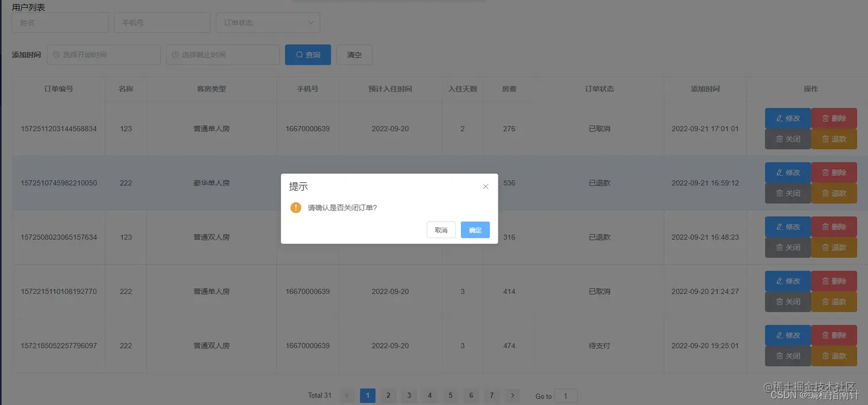Click the previous page arrow

(x=347, y=395)
